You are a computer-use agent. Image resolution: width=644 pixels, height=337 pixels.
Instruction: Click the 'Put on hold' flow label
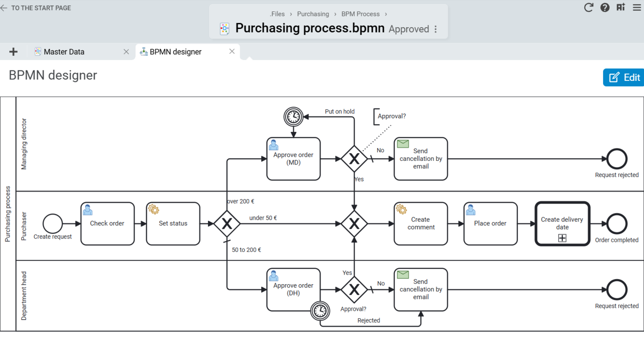click(340, 111)
